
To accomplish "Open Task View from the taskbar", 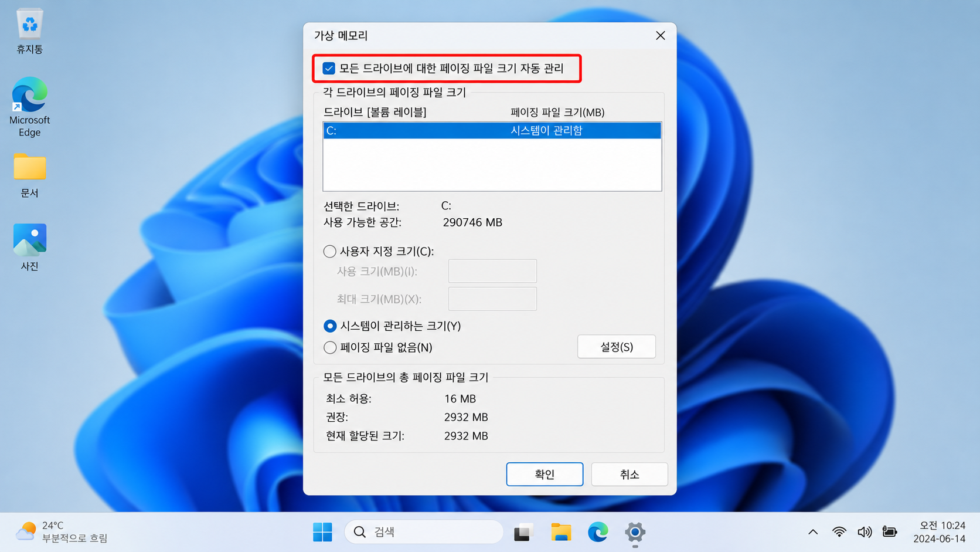I will tap(523, 532).
